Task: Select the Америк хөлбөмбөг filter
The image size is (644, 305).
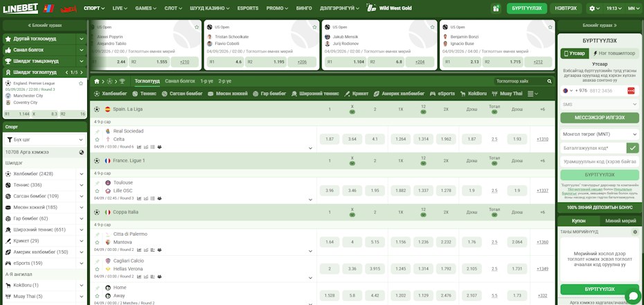Action: 399,94
